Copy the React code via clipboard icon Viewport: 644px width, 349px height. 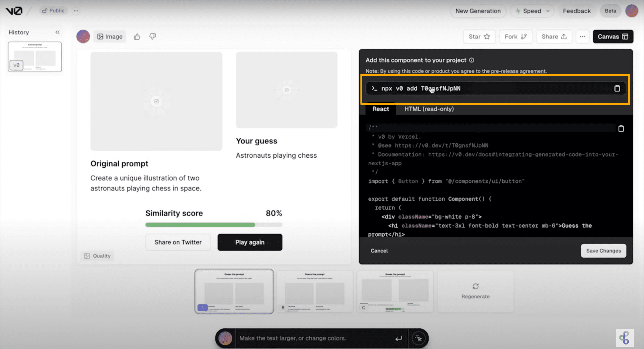pos(622,128)
